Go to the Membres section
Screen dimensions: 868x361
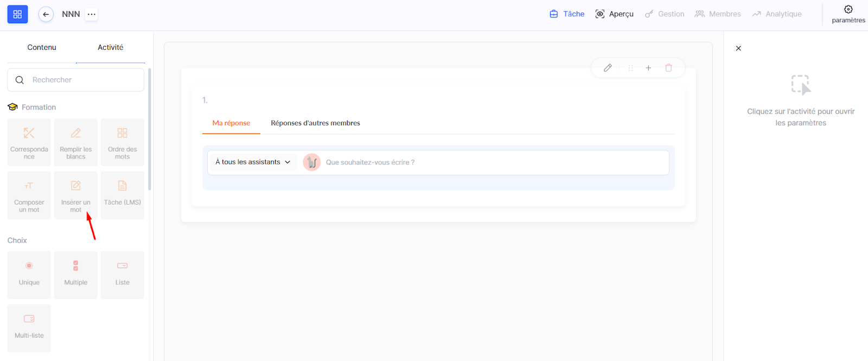[718, 14]
